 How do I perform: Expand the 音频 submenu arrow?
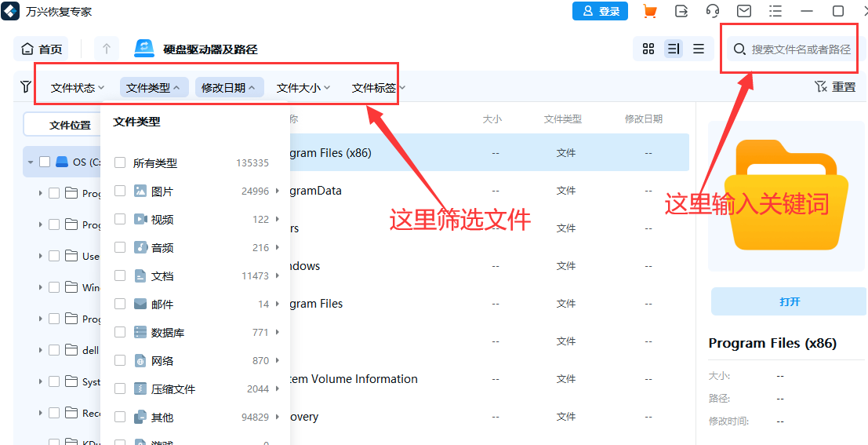point(278,248)
